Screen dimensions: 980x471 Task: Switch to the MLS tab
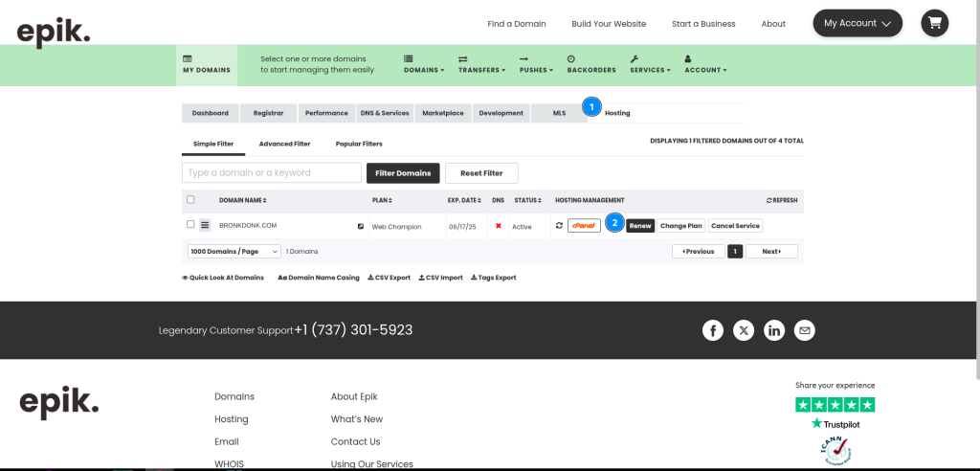pyautogui.click(x=559, y=113)
